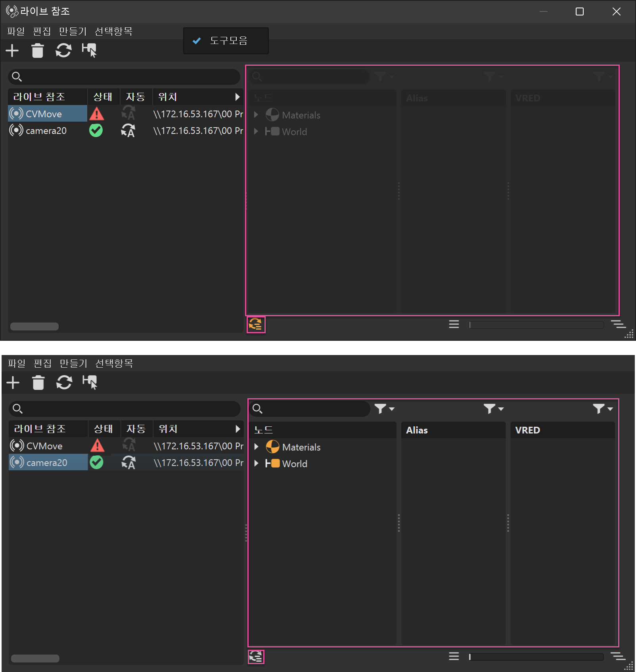This screenshot has height=672, width=636.
Task: Focus the reference search field in lower window
Action: point(125,409)
